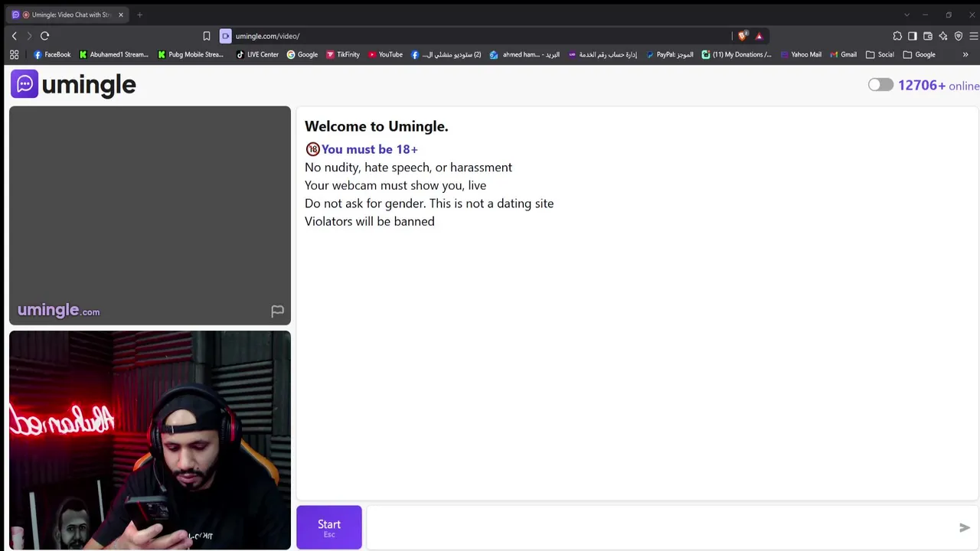Show the hidden bookmarks overflow chevron
Screen dimensions: 980x551
click(x=965, y=54)
